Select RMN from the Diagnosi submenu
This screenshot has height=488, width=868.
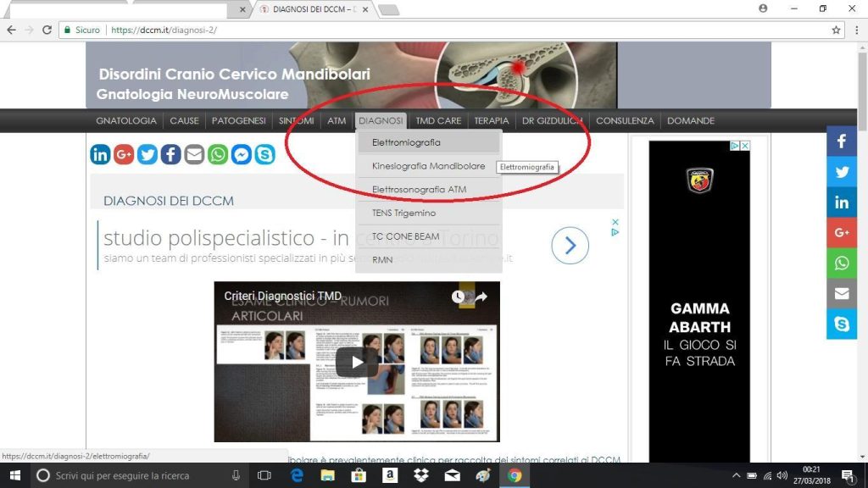(x=429, y=259)
